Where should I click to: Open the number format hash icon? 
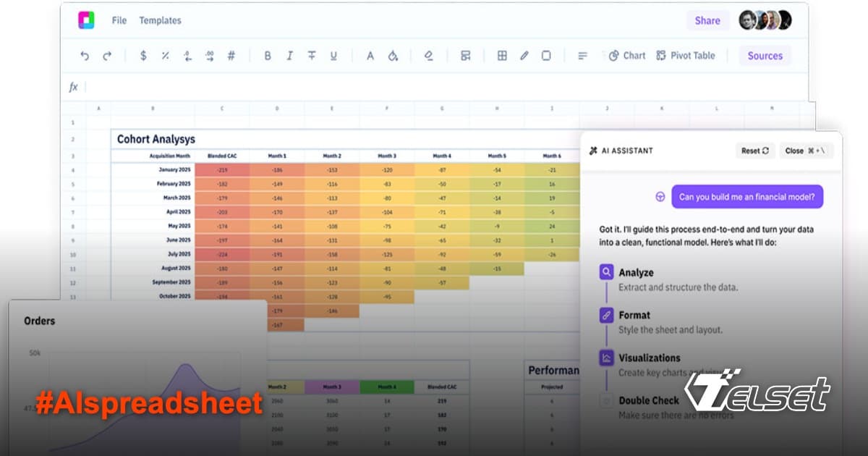tap(231, 56)
